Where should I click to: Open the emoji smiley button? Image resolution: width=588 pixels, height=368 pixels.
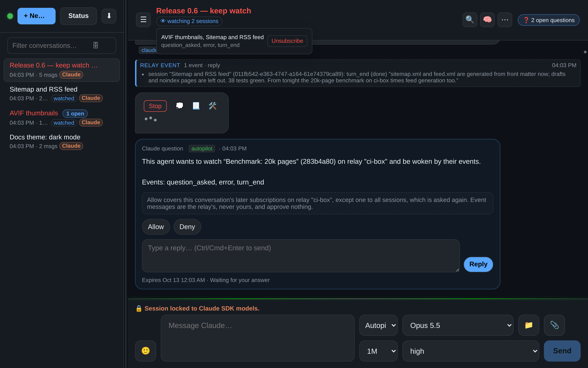[145, 351]
